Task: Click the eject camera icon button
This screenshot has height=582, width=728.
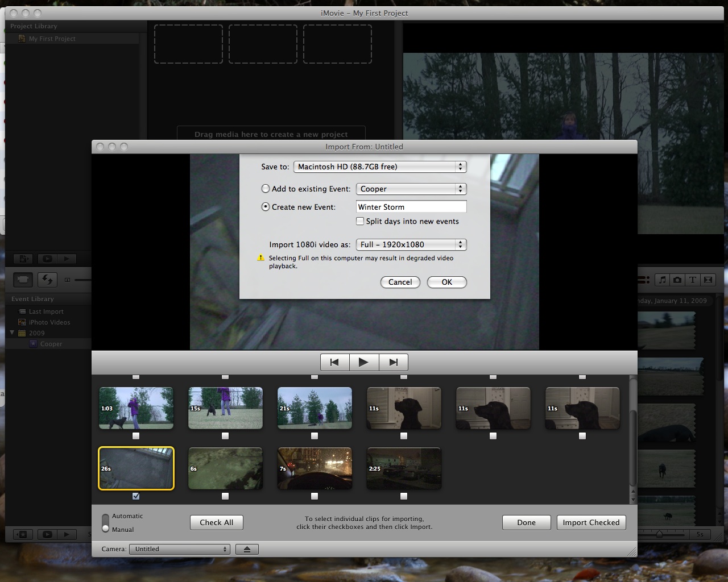Action: coord(247,549)
